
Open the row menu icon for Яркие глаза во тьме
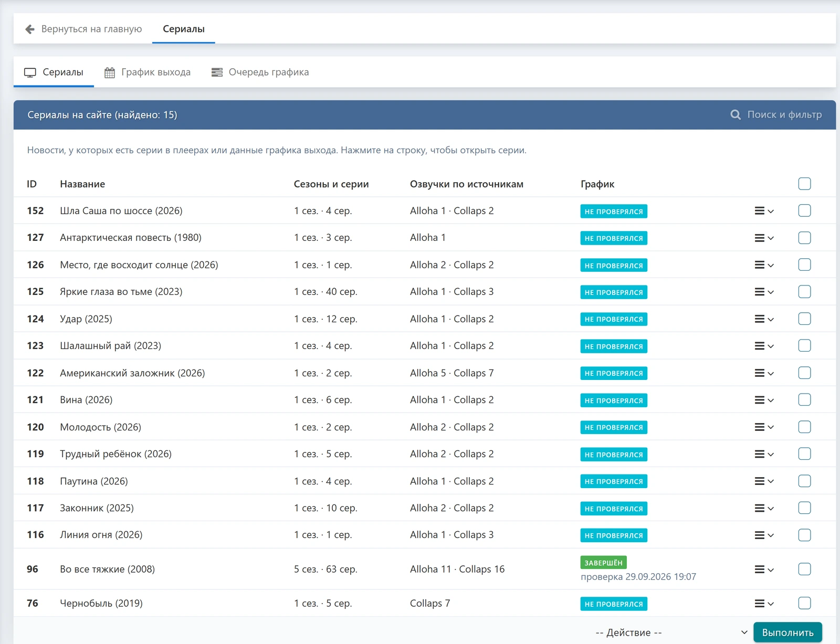click(x=764, y=292)
